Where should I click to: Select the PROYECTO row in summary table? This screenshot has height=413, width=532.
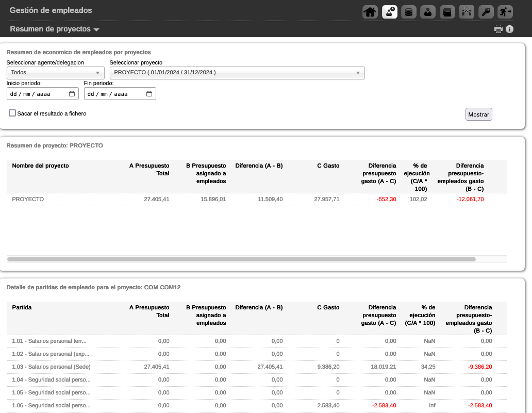coord(28,199)
